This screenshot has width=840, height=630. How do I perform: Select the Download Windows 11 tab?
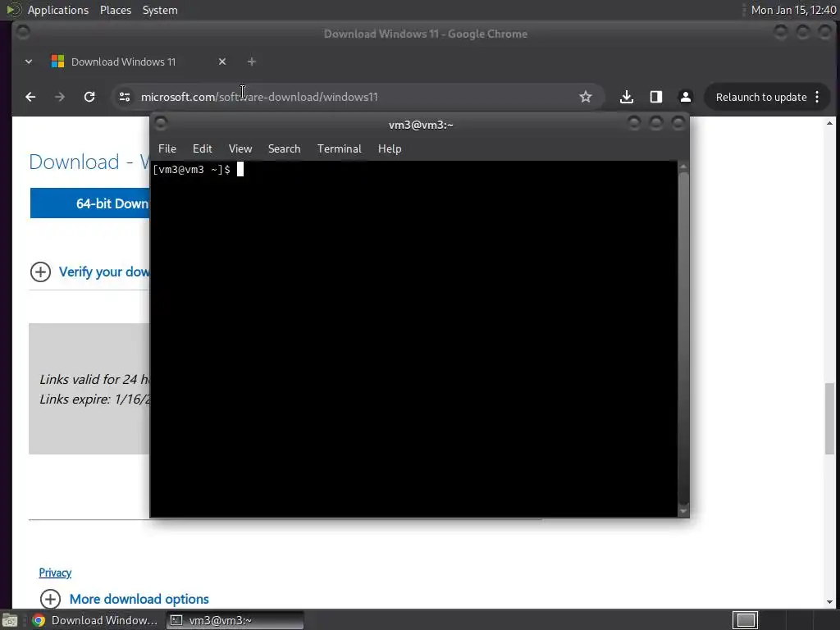click(x=138, y=62)
